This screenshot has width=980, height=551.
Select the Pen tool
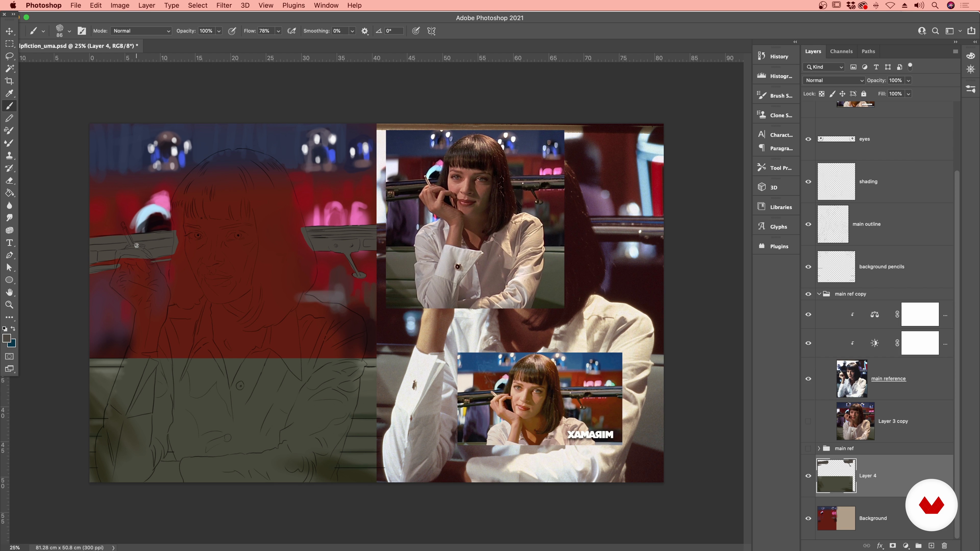[9, 255]
